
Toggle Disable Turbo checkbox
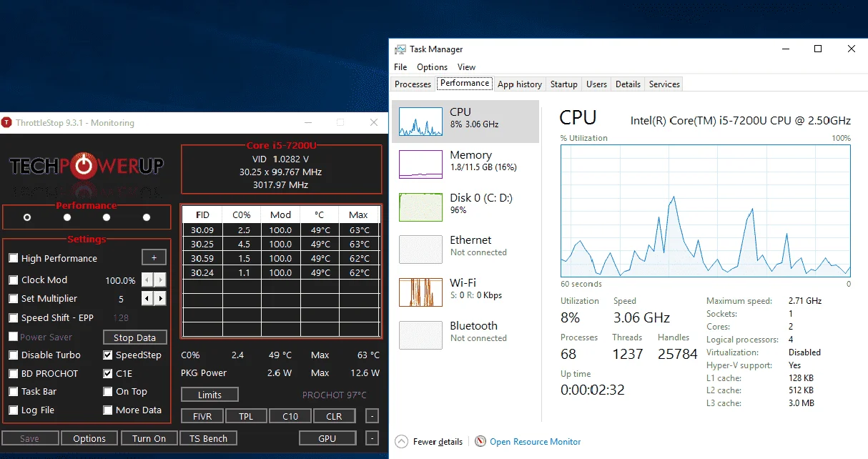pos(14,355)
